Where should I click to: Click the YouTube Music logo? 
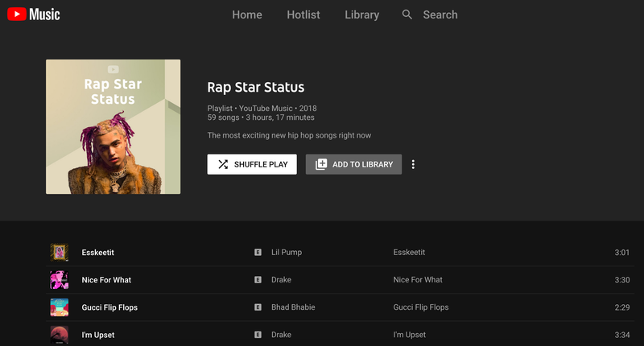point(34,14)
